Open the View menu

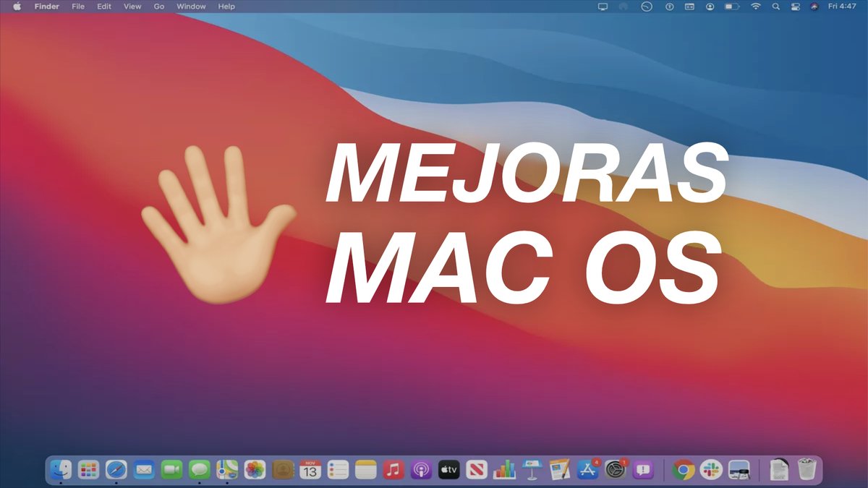(x=132, y=7)
